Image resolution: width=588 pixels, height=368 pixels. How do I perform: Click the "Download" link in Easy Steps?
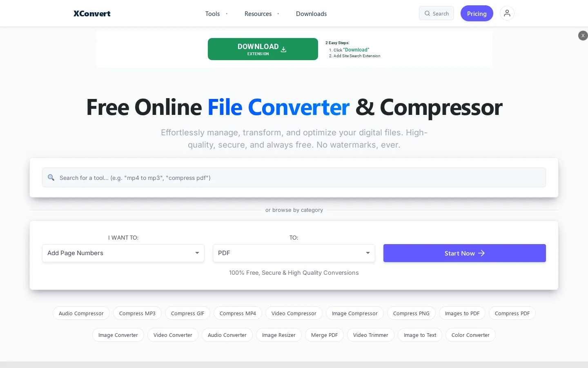[356, 50]
